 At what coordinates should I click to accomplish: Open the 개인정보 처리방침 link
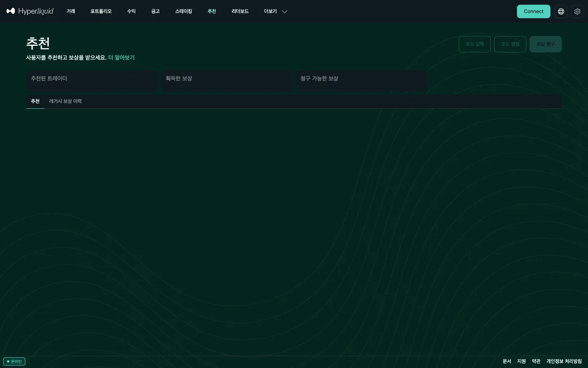click(564, 361)
